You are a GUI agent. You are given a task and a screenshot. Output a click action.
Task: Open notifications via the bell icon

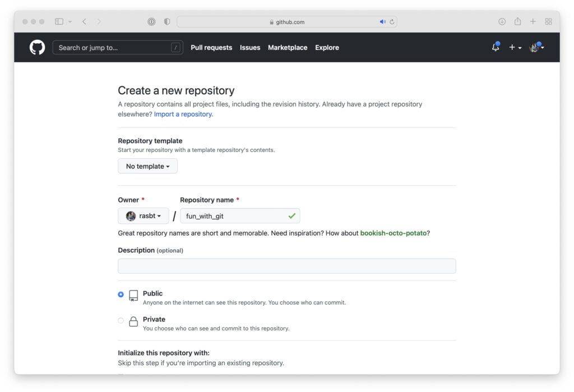click(495, 48)
